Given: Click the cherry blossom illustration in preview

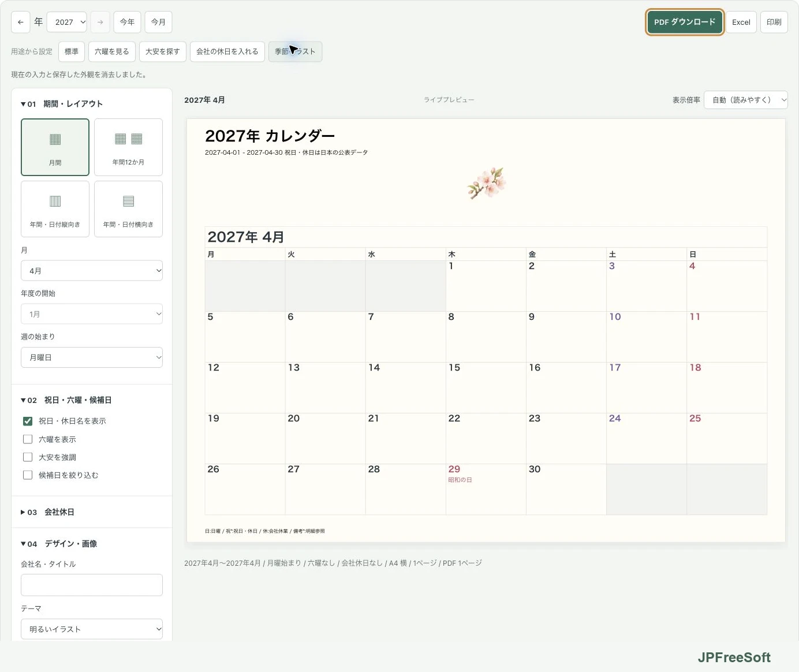Looking at the screenshot, I should click(486, 183).
